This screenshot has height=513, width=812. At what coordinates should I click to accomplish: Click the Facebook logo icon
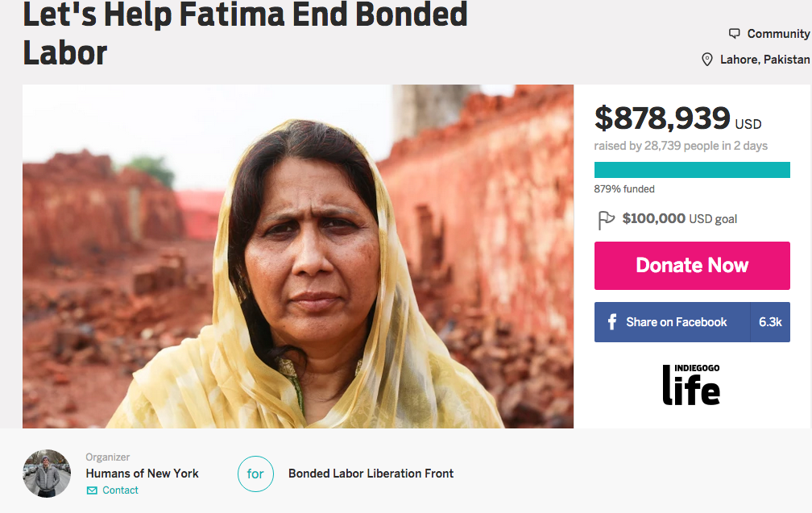point(611,322)
